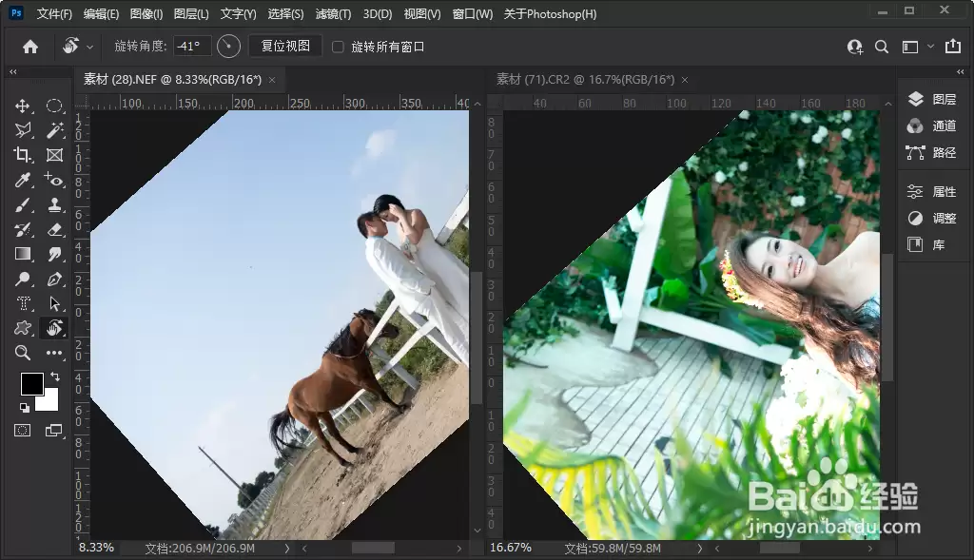Switch to 素材 (71).CR2 document tab

click(585, 80)
